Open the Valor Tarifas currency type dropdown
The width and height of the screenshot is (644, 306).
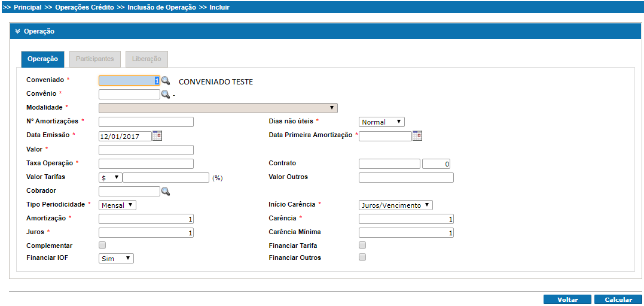(x=111, y=178)
